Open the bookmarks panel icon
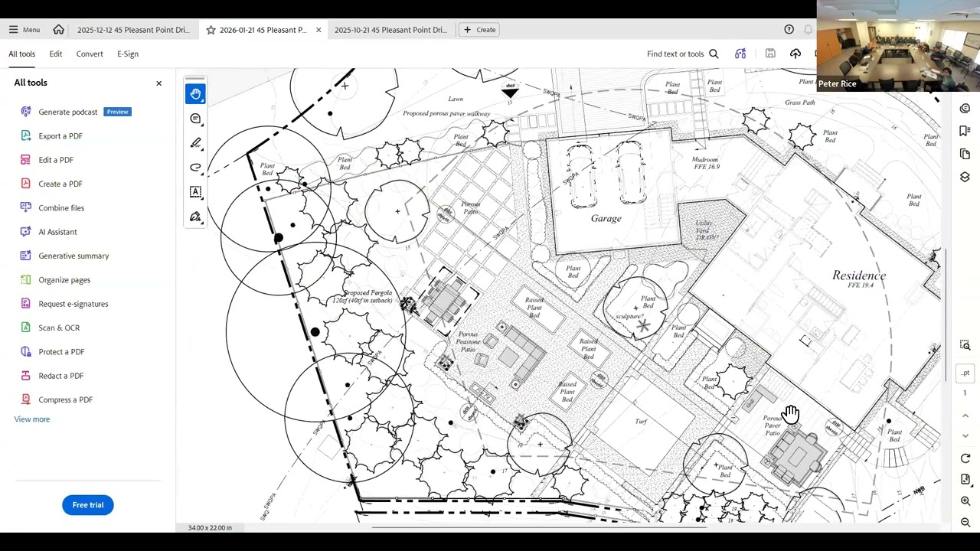The width and height of the screenshot is (980, 551). pyautogui.click(x=965, y=132)
